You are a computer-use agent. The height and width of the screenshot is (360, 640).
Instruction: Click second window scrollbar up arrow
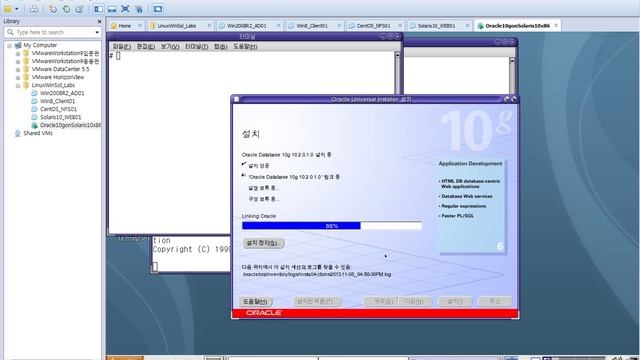(512, 60)
